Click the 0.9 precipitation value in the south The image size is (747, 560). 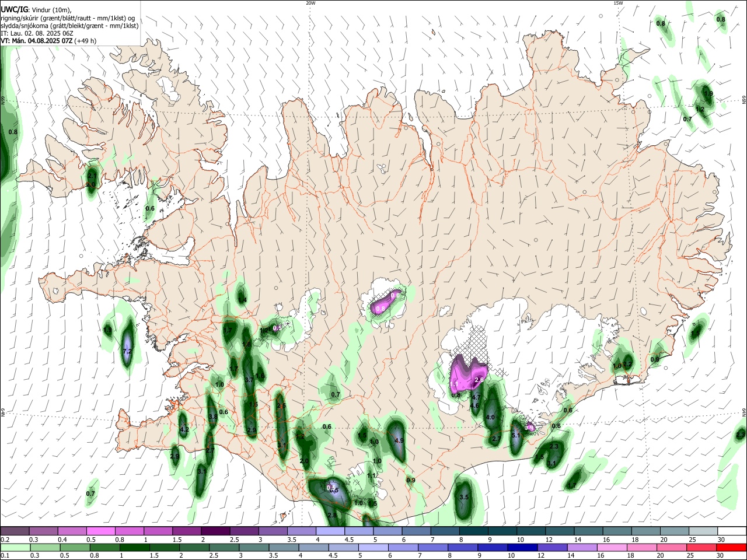tap(410, 480)
